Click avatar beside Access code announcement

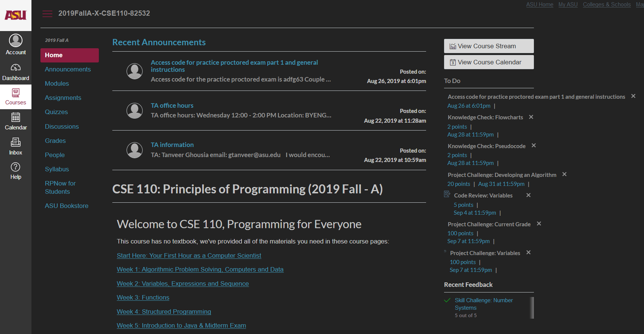click(x=134, y=71)
